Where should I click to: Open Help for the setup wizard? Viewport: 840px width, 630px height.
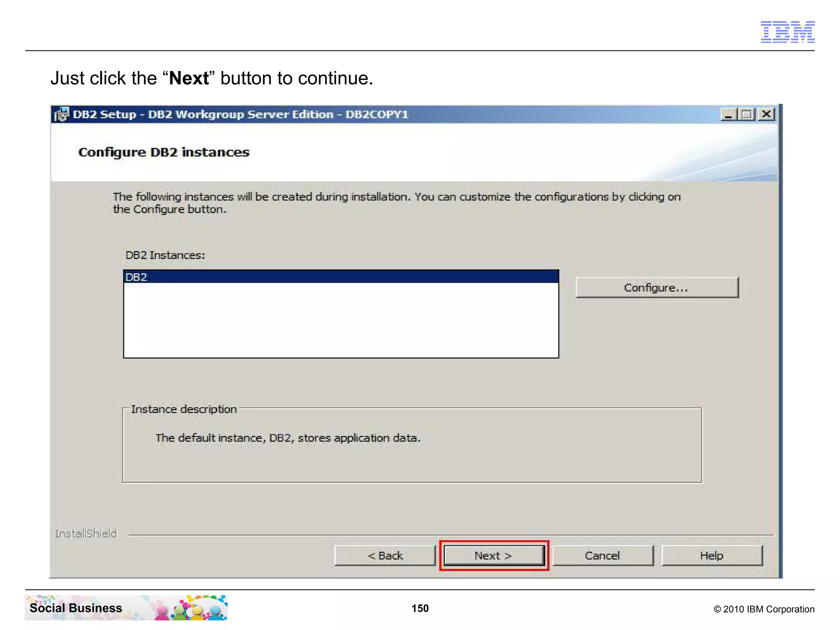tap(712, 555)
